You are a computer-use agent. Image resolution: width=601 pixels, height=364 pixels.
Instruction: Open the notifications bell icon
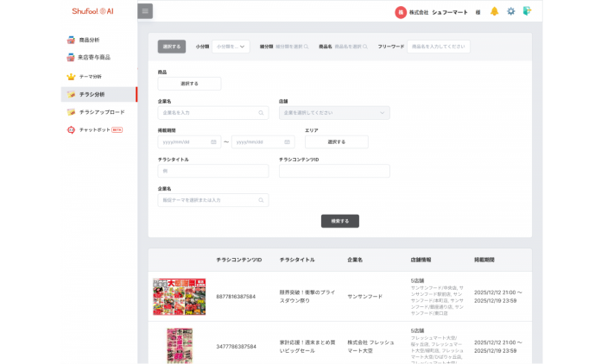(x=495, y=11)
